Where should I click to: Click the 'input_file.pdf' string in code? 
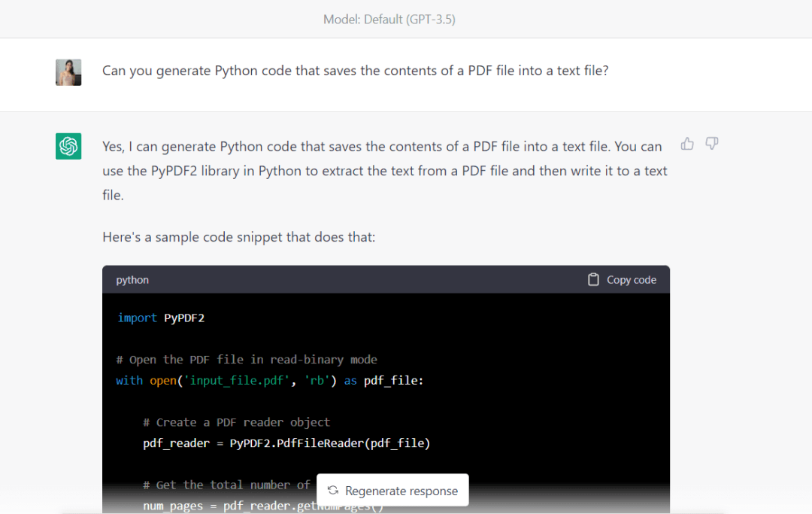[237, 381]
